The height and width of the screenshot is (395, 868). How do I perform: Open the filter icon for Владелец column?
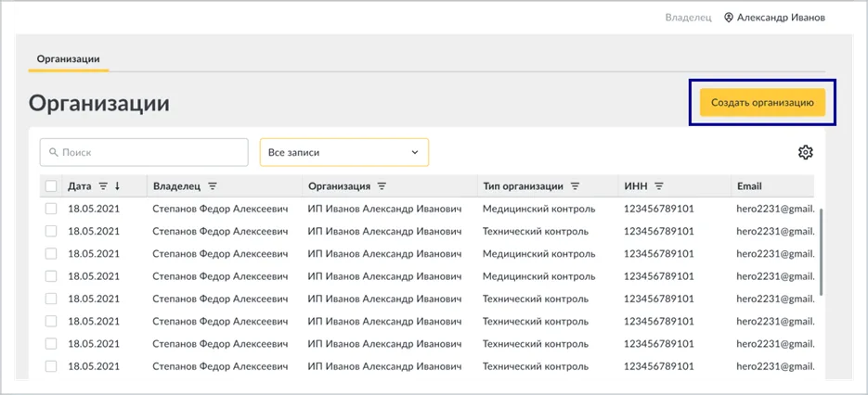tap(213, 186)
